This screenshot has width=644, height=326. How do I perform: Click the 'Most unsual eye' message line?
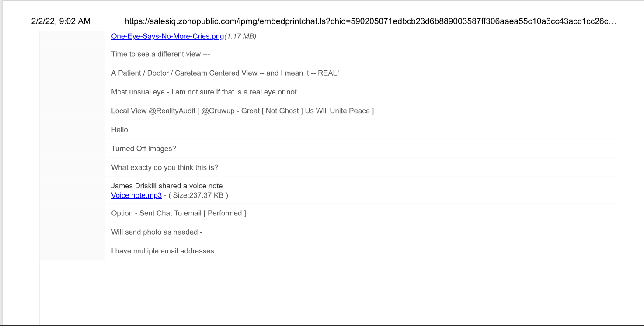205,92
